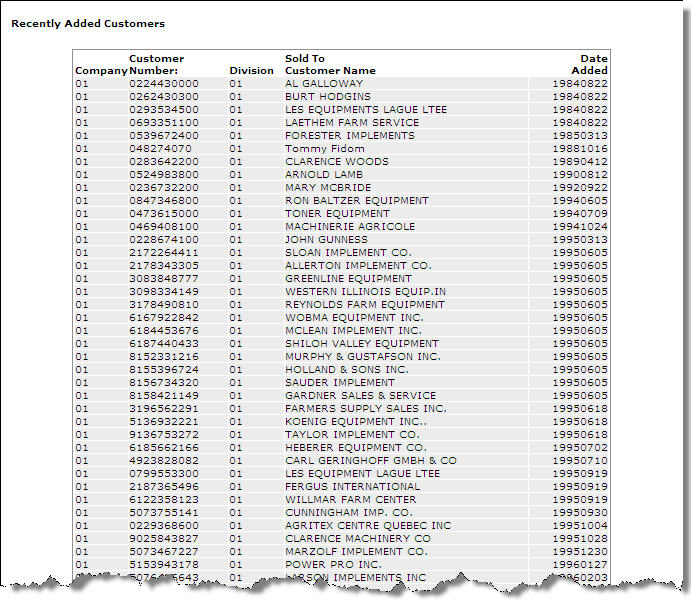
Task: Click TONER EQUIPMENT name
Action: [337, 213]
